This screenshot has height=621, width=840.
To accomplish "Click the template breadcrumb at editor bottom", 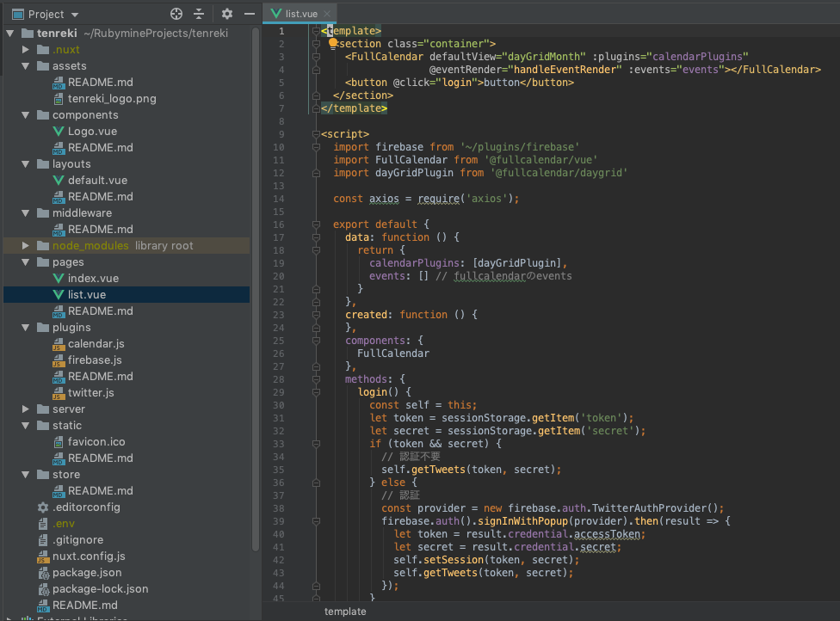I will (x=345, y=612).
